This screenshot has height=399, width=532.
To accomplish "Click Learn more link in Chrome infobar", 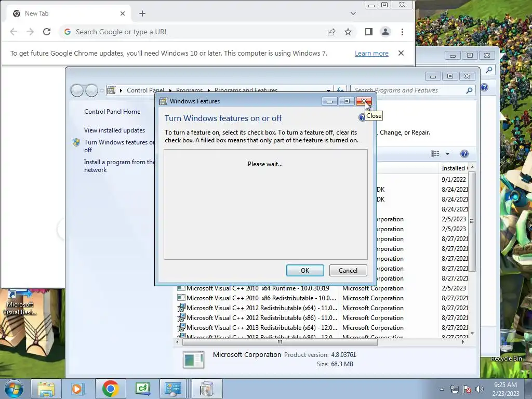I will [x=371, y=54].
